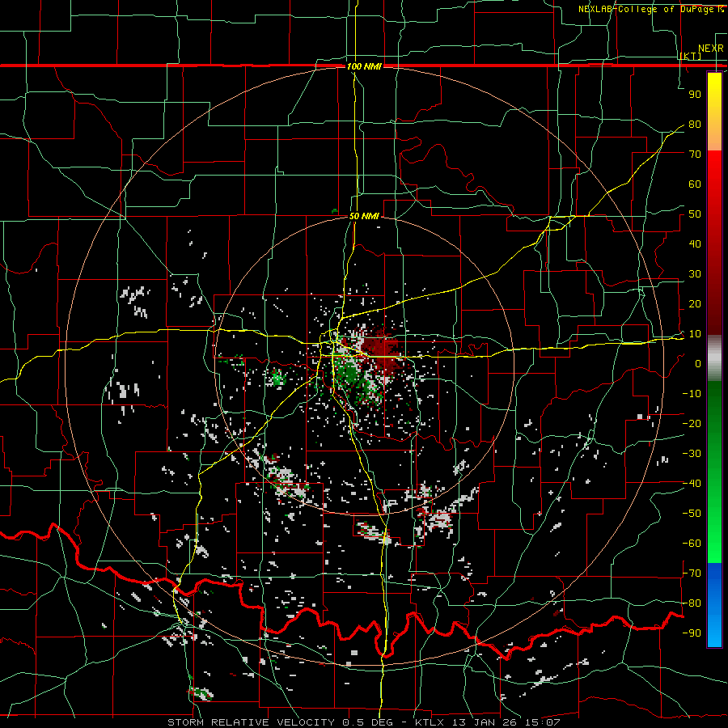
Task: Click the 100 NMI range ring label
Action: 364,66
